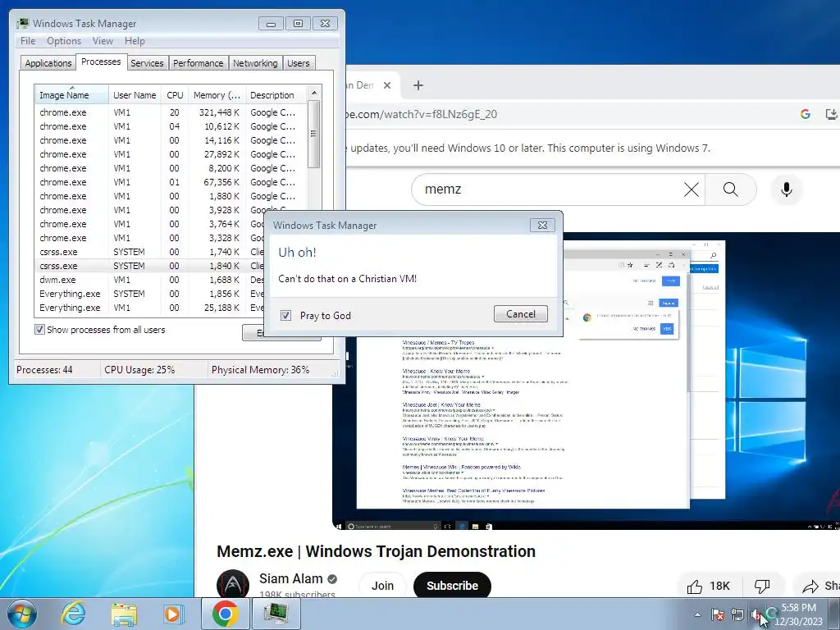The width and height of the screenshot is (840, 630).
Task: Close the current Chrome tab
Action: (387, 85)
